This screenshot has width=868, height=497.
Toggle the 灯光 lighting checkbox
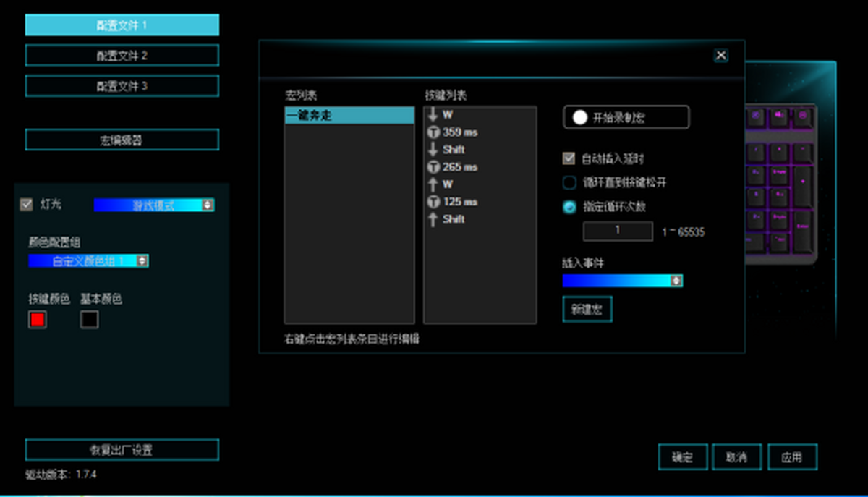(x=27, y=205)
